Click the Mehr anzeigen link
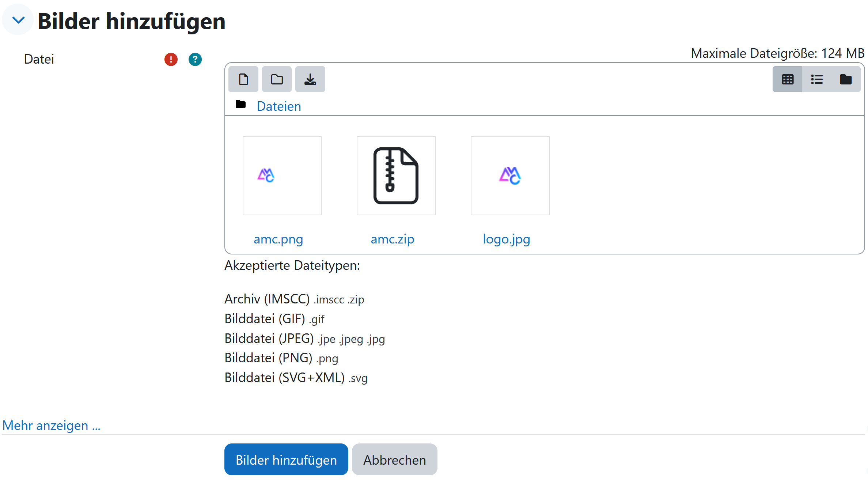The height and width of the screenshot is (480, 868). point(51,426)
